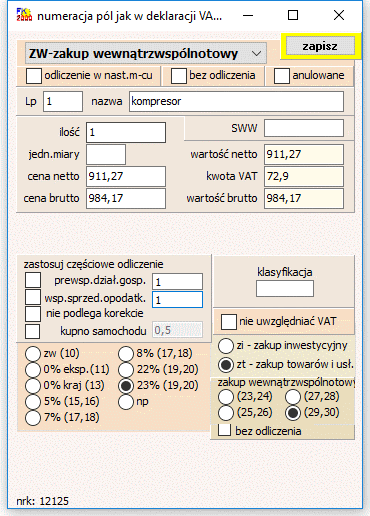Enable odliczenie w nast.m-cu checkbox

(x=34, y=76)
